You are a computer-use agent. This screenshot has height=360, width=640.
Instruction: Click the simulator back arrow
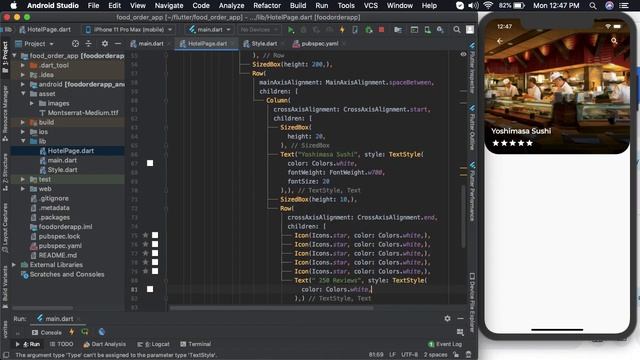pyautogui.click(x=500, y=41)
